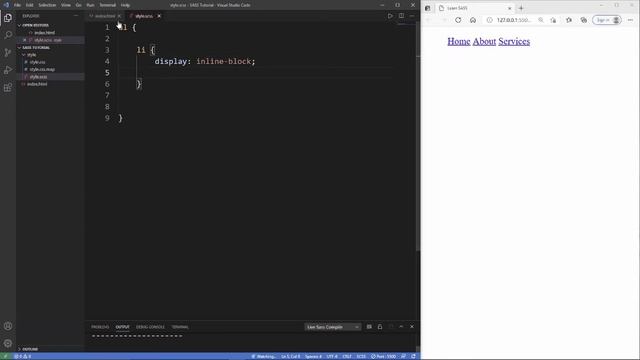Viewport: 640px width, 360px height.
Task: Open a new browser tab with plus
Action: point(521,8)
